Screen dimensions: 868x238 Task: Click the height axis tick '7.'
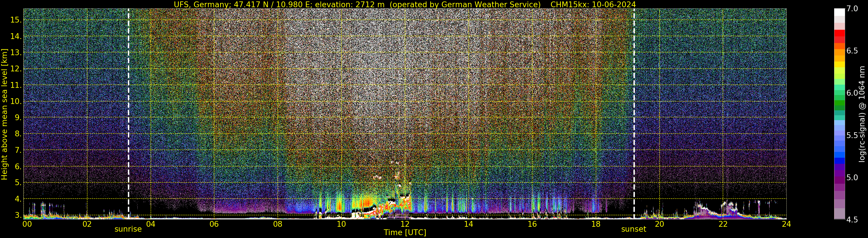coord(18,150)
